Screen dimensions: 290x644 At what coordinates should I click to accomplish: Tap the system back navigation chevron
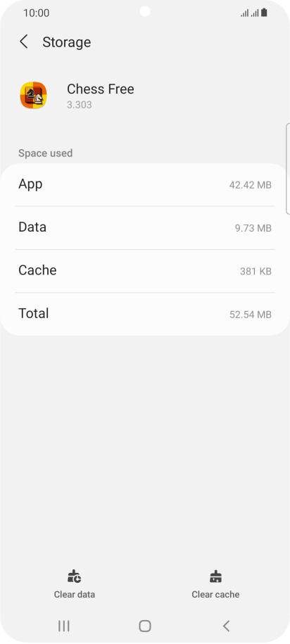(x=226, y=626)
